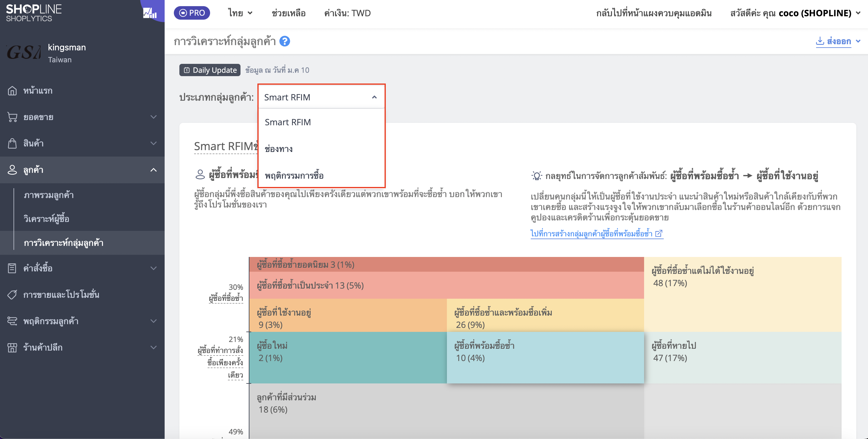868x439 pixels.
Task: Click the kingsman store name
Action: pyautogui.click(x=67, y=47)
